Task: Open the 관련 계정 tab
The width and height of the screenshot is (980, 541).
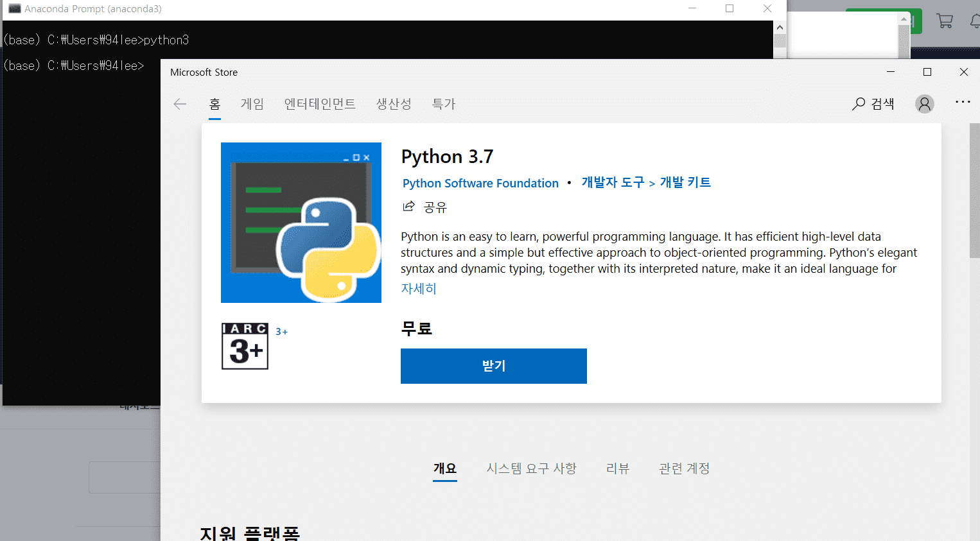Action: [x=685, y=468]
